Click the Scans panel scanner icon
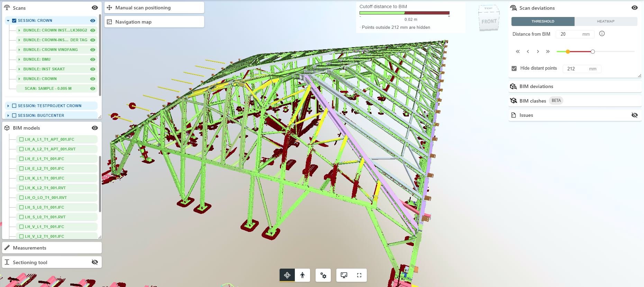Viewport: 644px width, 287px height. [7, 8]
